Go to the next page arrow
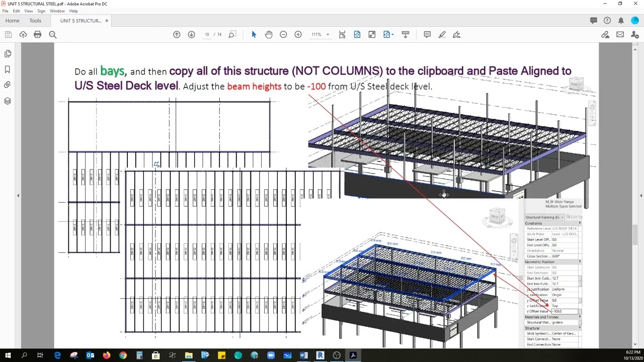Image resolution: width=644 pixels, height=362 pixels. coord(191,34)
